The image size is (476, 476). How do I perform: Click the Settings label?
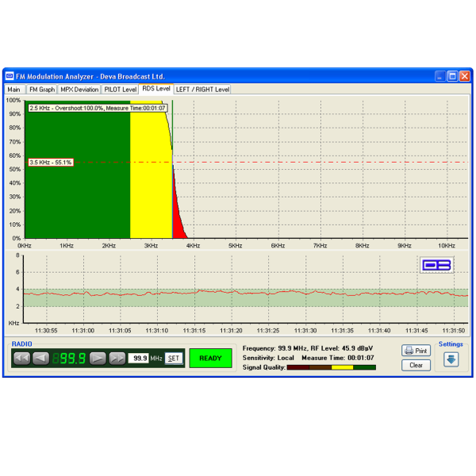pyautogui.click(x=451, y=344)
